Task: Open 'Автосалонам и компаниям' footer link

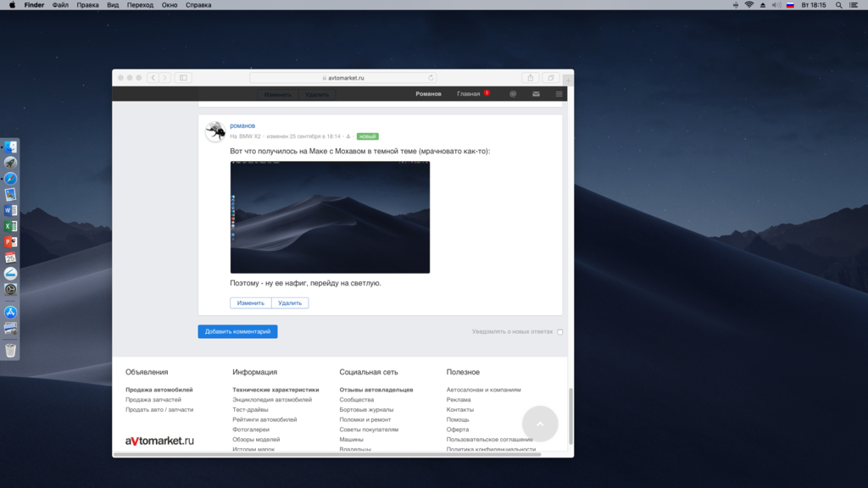Action: (x=484, y=390)
